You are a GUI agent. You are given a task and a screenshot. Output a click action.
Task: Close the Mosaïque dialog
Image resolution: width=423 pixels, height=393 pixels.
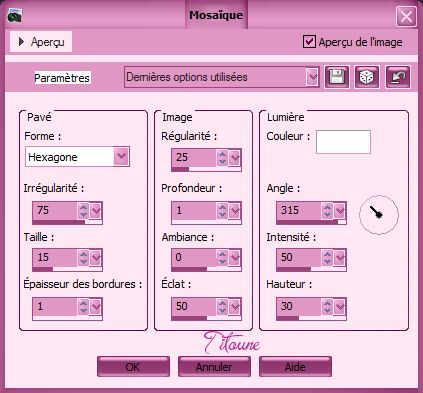[x=406, y=16]
